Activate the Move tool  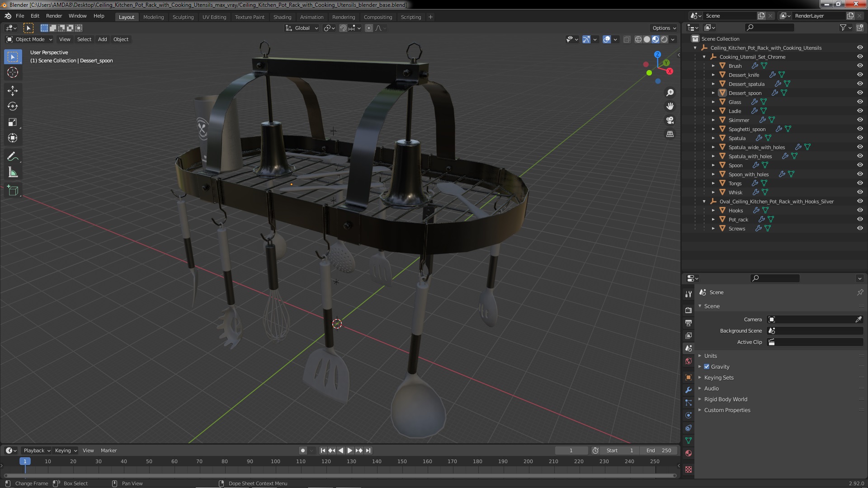[13, 91]
